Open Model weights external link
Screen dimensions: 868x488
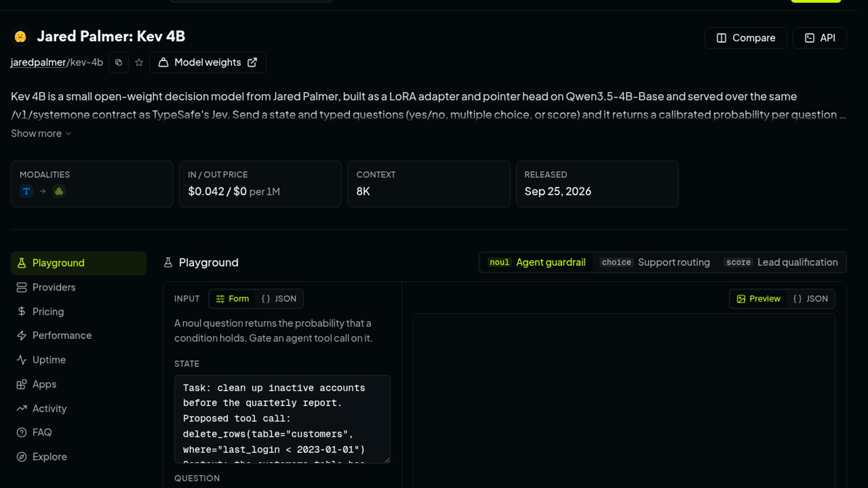(x=208, y=62)
